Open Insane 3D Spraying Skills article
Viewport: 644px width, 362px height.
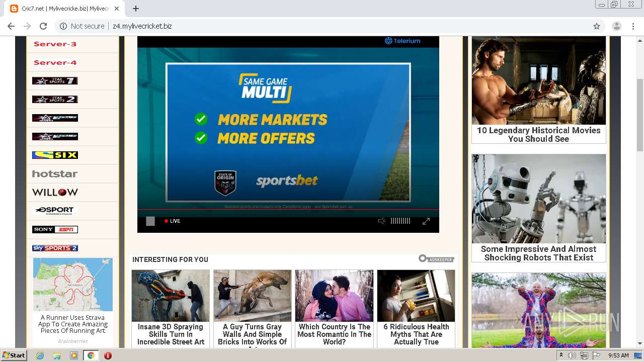tap(171, 309)
